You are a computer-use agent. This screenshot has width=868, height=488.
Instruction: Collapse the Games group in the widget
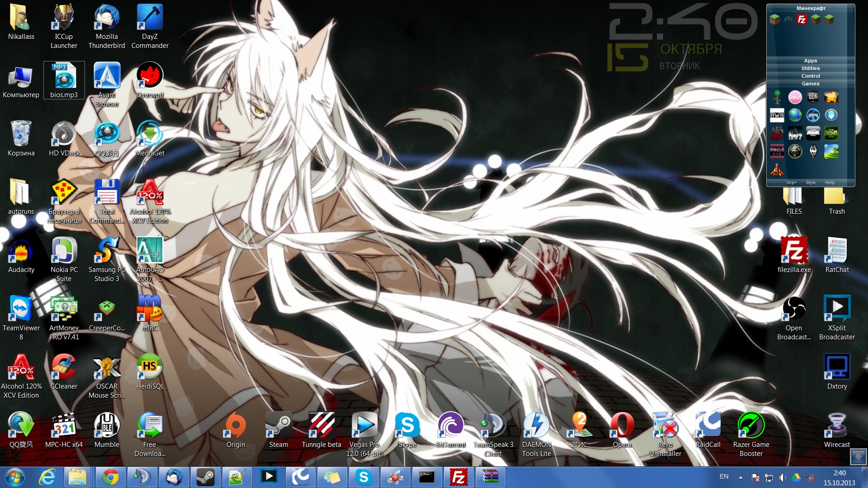tap(811, 84)
